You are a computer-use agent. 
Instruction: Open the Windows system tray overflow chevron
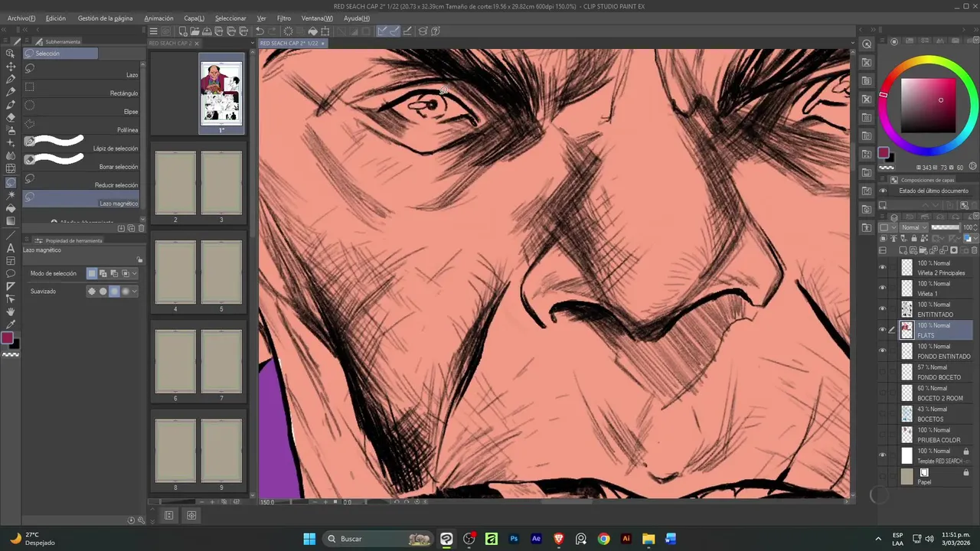click(878, 539)
